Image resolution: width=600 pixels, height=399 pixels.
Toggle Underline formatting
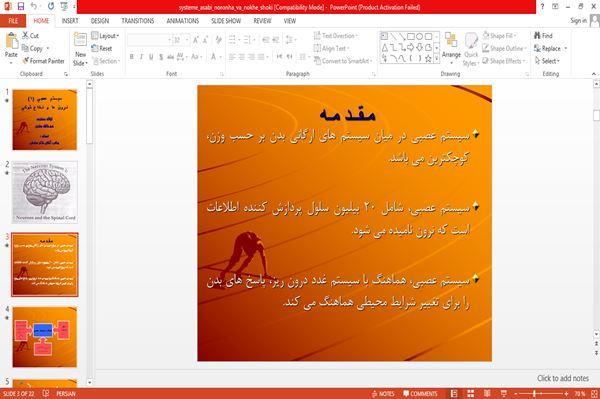[x=151, y=57]
